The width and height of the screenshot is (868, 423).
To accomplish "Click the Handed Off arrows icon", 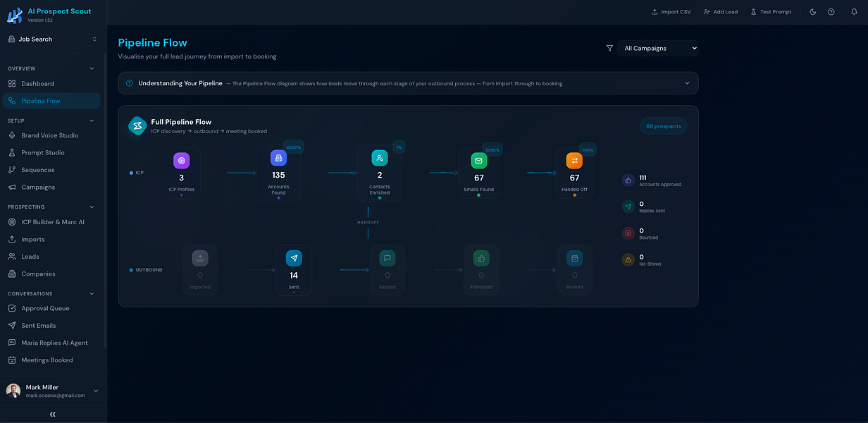I will (x=574, y=161).
